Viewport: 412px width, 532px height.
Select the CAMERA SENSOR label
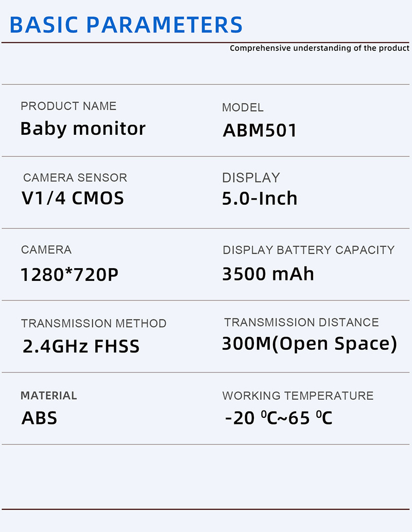tap(75, 178)
